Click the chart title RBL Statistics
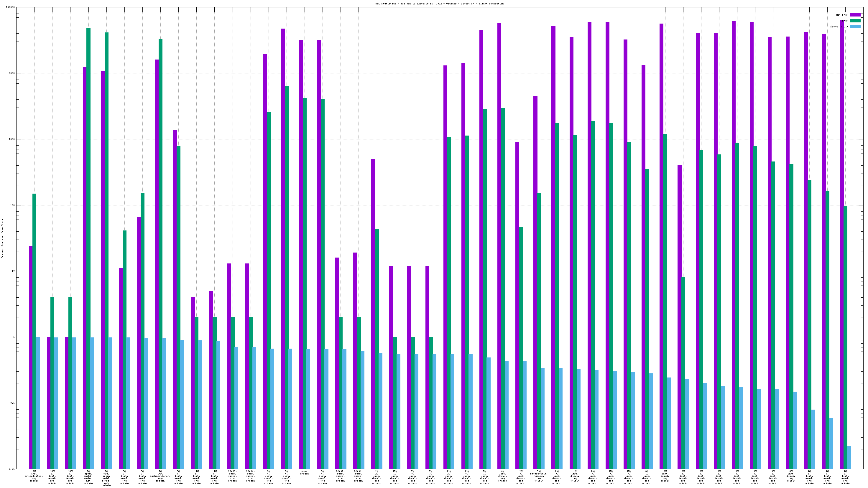868x488 pixels. click(x=439, y=4)
